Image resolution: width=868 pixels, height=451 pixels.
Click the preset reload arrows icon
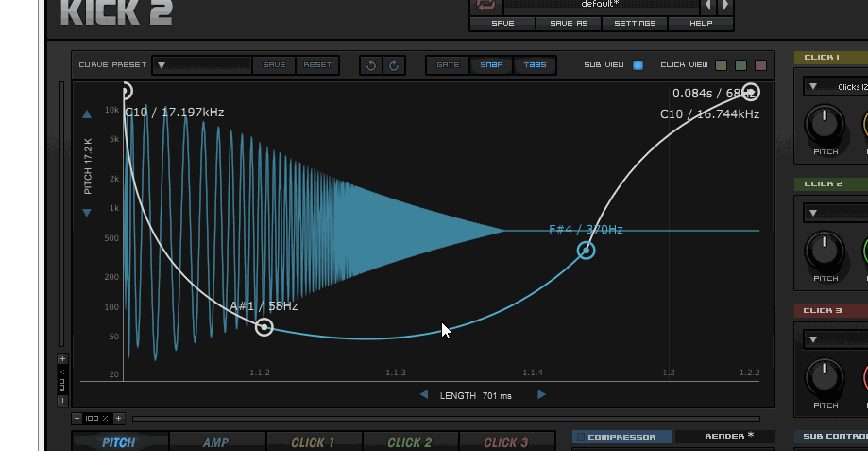[x=486, y=6]
